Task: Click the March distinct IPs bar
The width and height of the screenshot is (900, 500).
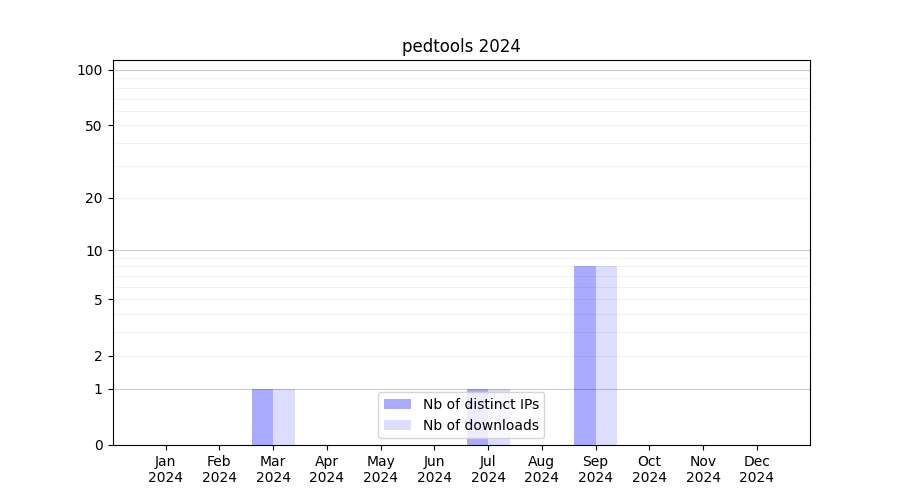Action: pos(262,416)
